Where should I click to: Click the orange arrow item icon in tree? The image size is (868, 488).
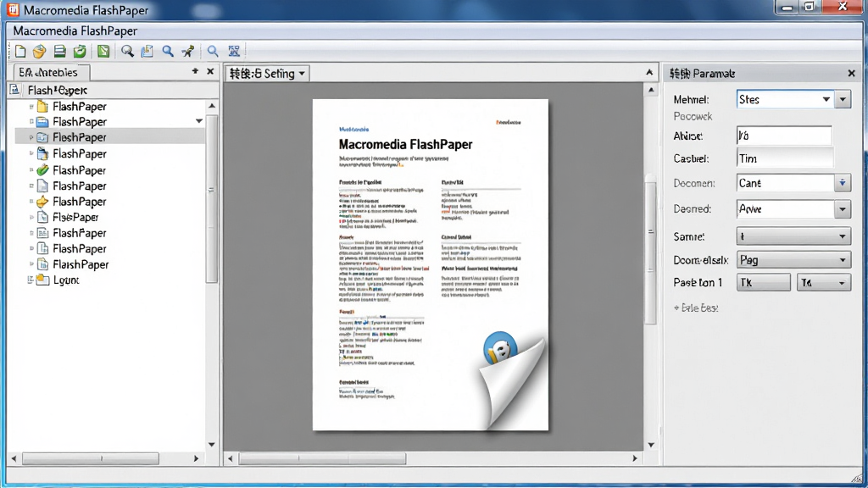tap(42, 202)
